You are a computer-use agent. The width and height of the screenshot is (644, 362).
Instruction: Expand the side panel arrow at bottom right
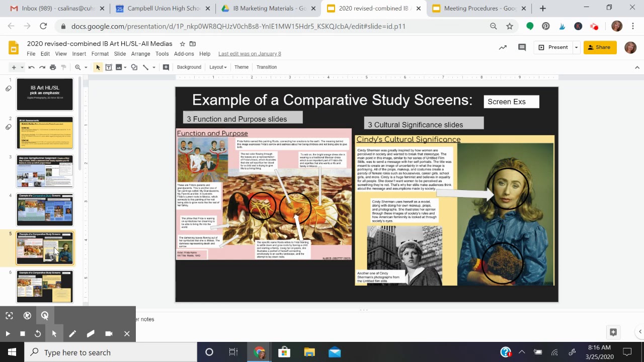640,332
